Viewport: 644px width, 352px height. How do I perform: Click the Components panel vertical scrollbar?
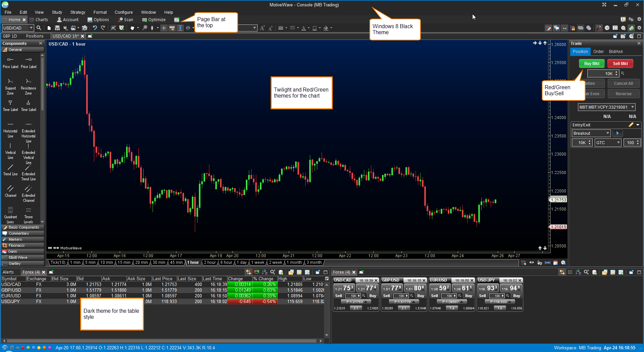coord(42,84)
